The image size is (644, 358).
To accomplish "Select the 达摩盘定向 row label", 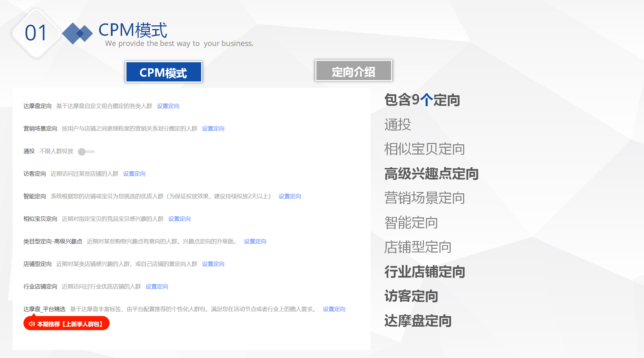I will tap(38, 106).
